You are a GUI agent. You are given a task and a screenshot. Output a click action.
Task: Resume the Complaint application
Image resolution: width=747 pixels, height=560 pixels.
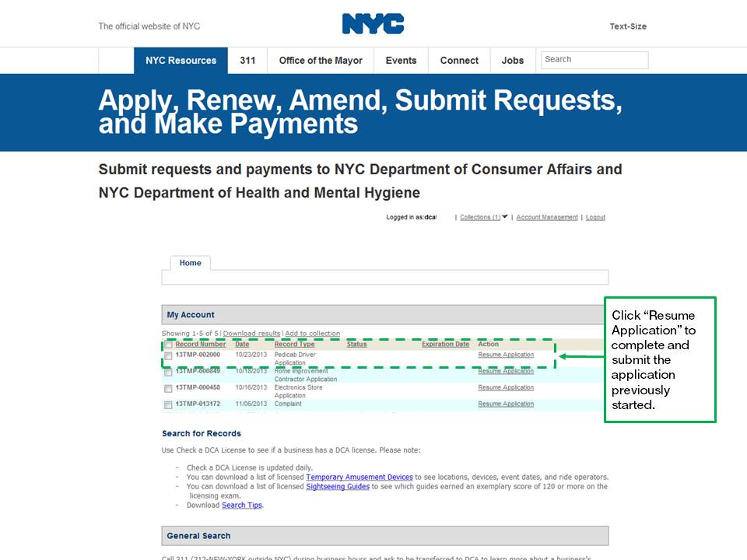click(506, 404)
